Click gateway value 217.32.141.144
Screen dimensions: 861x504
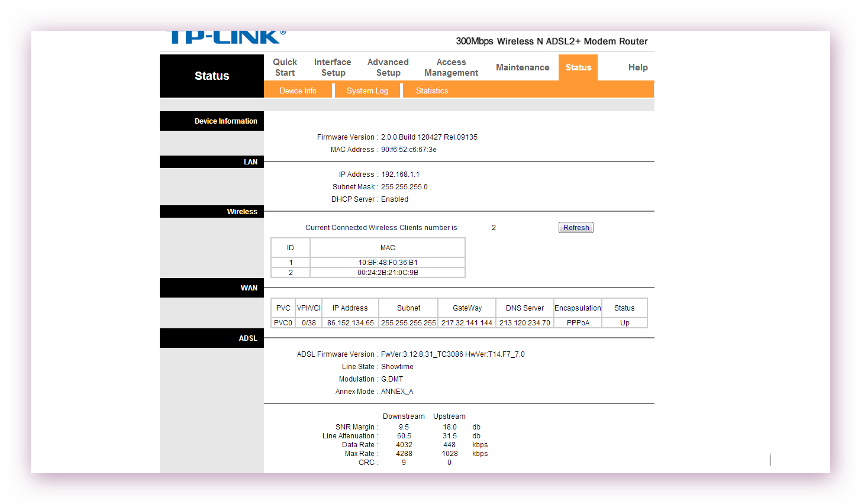(467, 323)
